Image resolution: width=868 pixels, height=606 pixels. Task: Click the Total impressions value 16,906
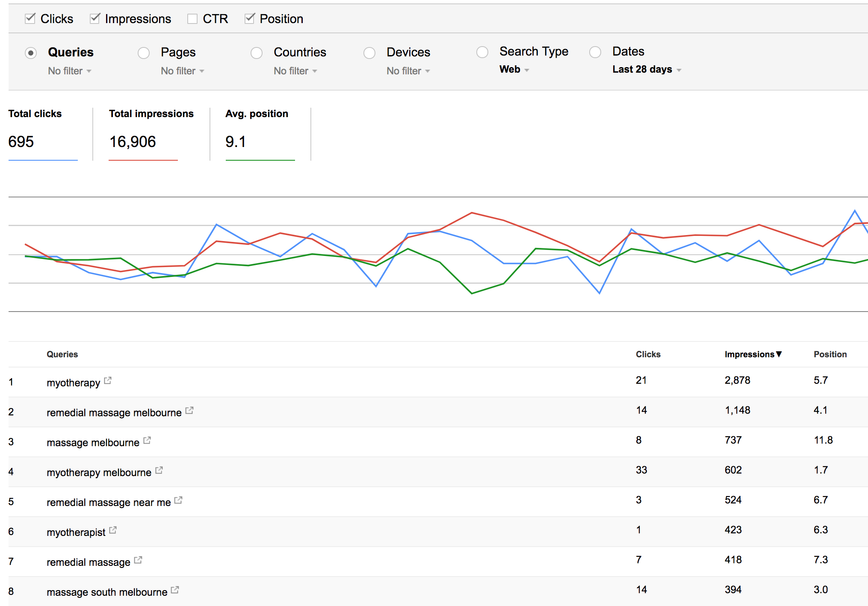[x=133, y=141]
